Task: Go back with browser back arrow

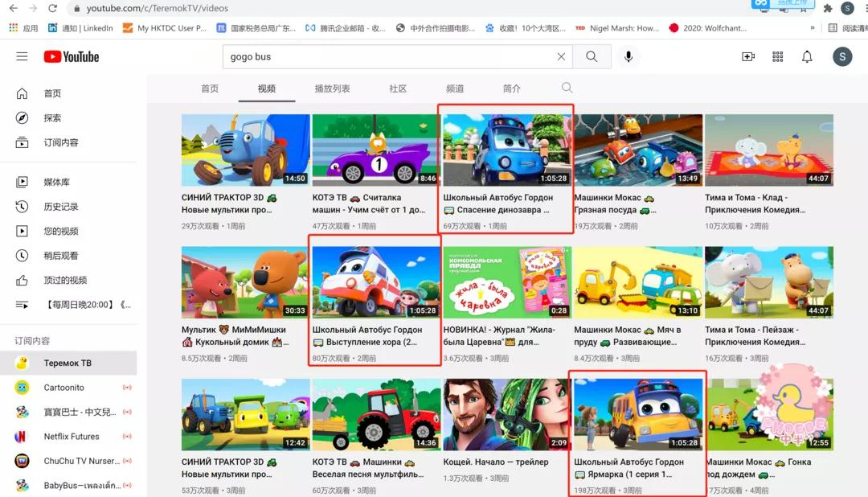Action: (14, 8)
